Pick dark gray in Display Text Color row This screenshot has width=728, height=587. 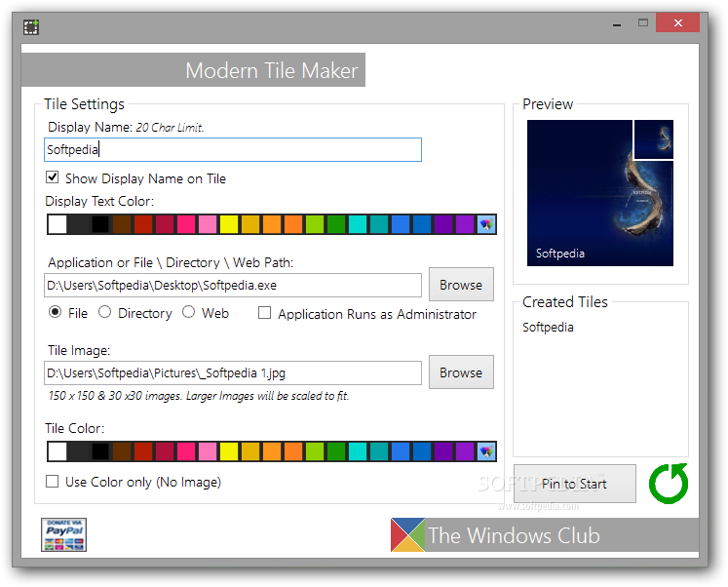click(79, 225)
